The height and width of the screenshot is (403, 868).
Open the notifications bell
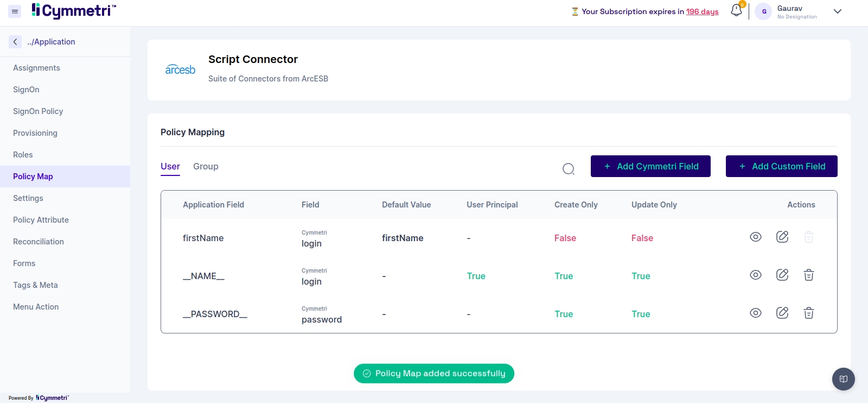pos(736,10)
